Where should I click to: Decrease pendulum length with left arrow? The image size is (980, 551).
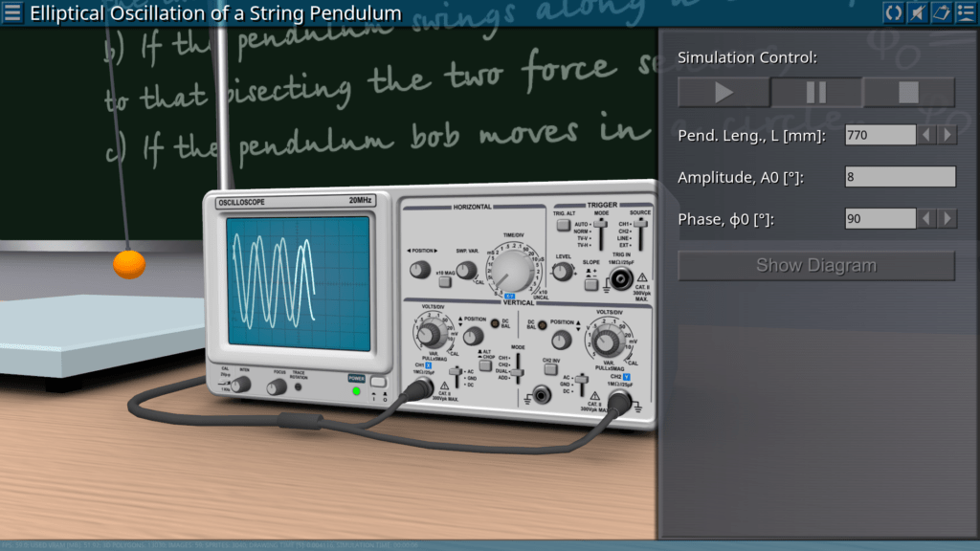coord(926,135)
